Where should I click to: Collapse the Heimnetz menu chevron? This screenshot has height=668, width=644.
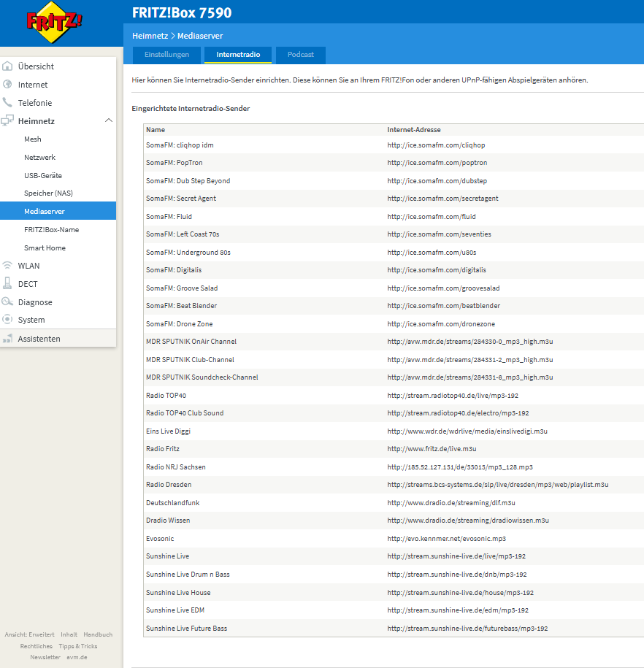[109, 120]
